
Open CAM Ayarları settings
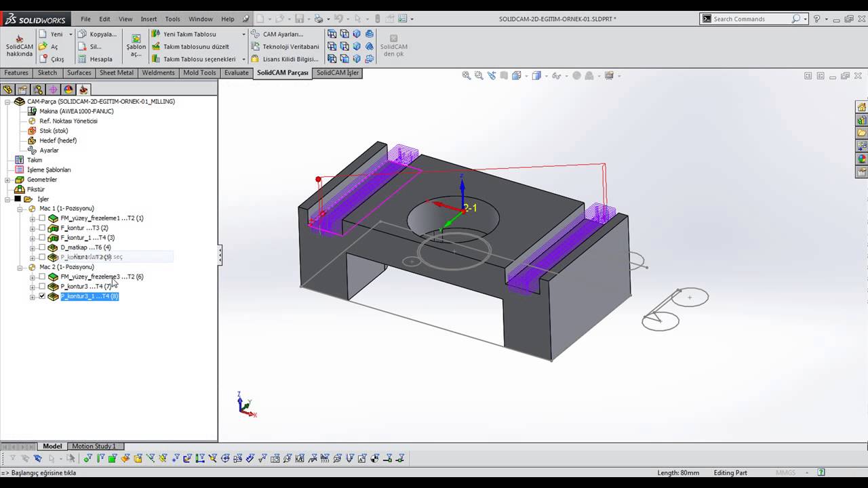[277, 34]
